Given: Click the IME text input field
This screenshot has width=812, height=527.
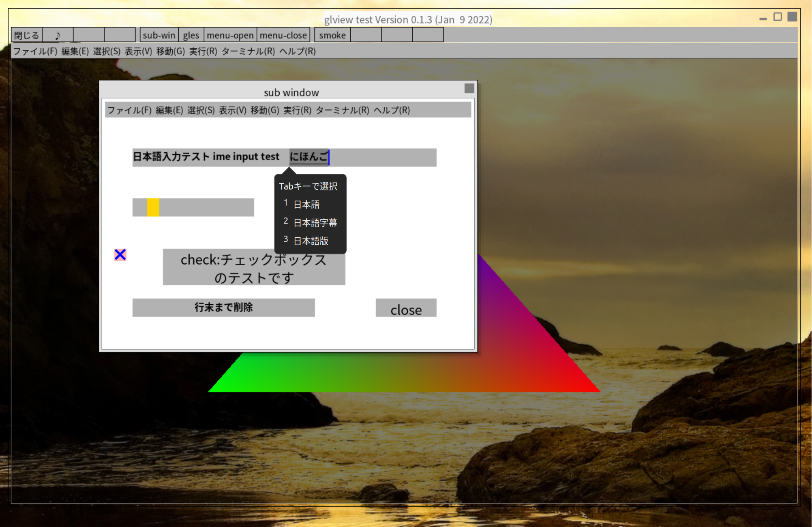Looking at the screenshot, I should coord(381,157).
